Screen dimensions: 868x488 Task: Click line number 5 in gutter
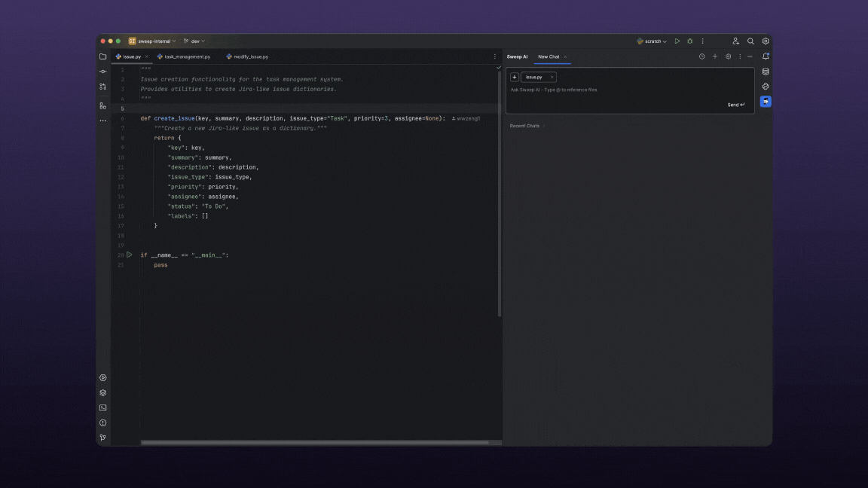(x=122, y=108)
